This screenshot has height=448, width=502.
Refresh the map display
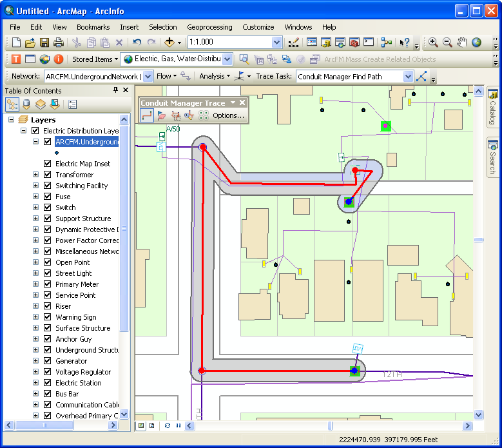[x=167, y=425]
